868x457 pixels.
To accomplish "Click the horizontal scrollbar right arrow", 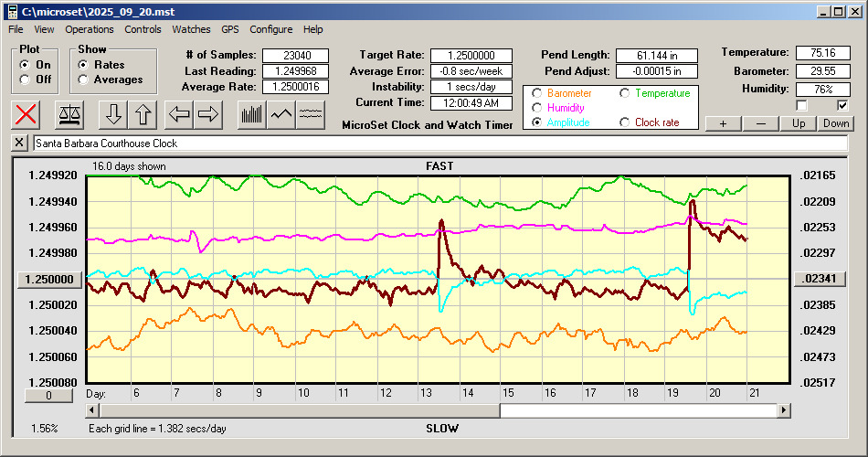I will [x=784, y=411].
